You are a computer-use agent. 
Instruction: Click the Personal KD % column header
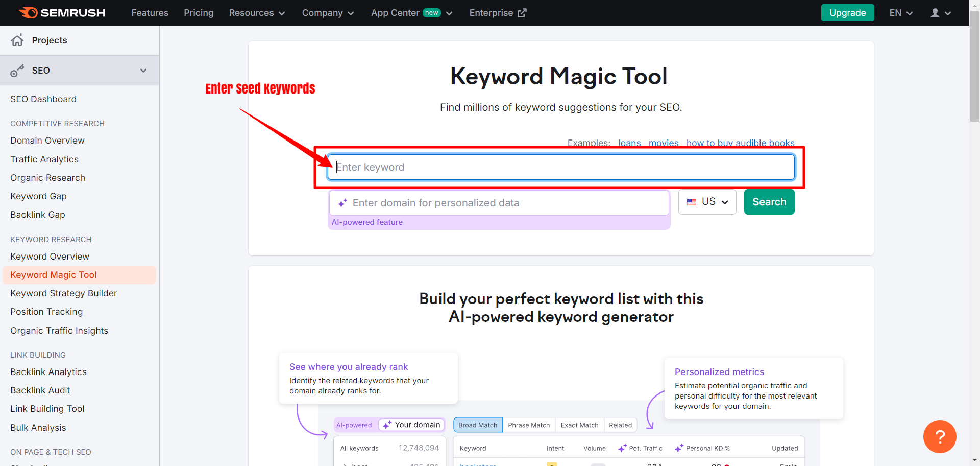click(702, 448)
